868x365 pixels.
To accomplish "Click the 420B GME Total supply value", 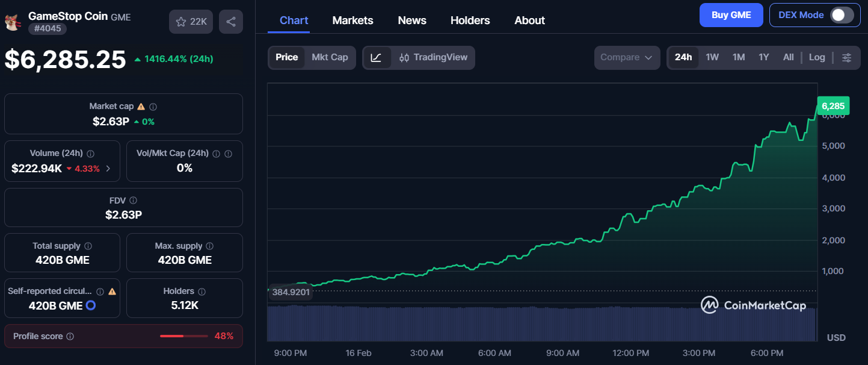I will (x=63, y=260).
